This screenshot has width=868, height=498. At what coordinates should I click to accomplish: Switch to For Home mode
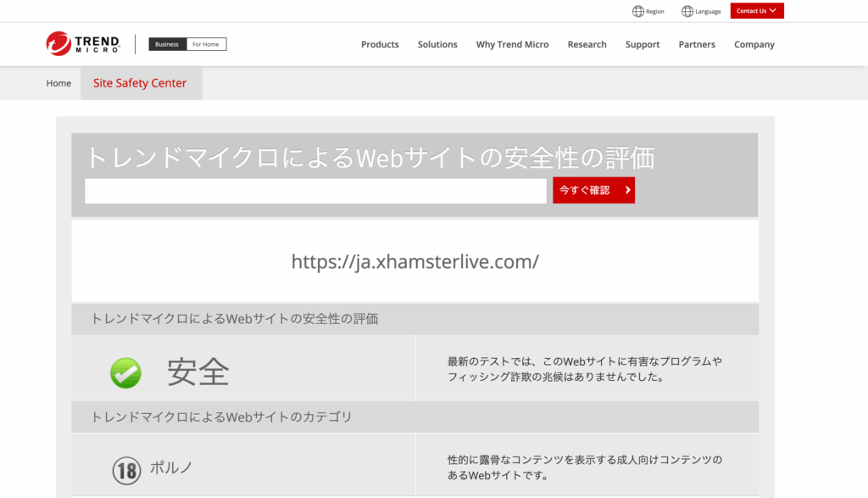(206, 44)
